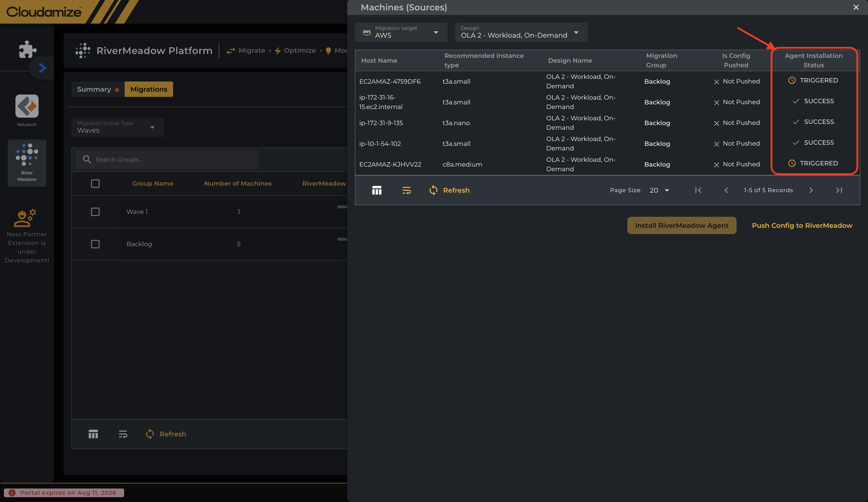The image size is (868, 502).
Task: Sort by Design Name column header
Action: [x=570, y=61]
